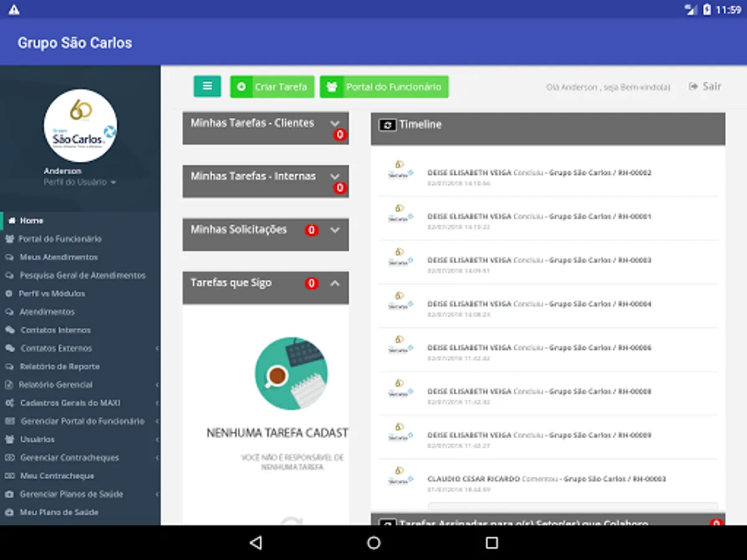747x560 pixels.
Task: Click the battery icon in status bar
Action: [x=707, y=9]
